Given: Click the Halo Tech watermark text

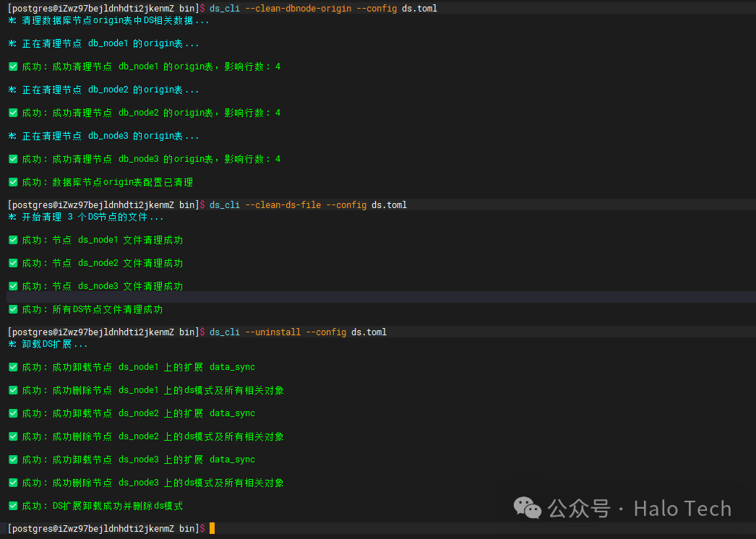Looking at the screenshot, I should (682, 509).
